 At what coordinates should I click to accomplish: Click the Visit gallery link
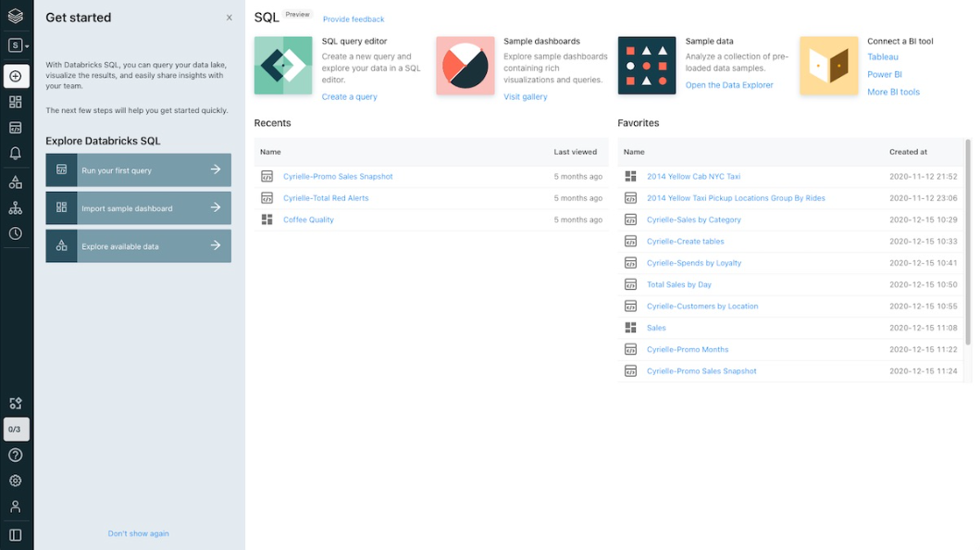point(525,97)
